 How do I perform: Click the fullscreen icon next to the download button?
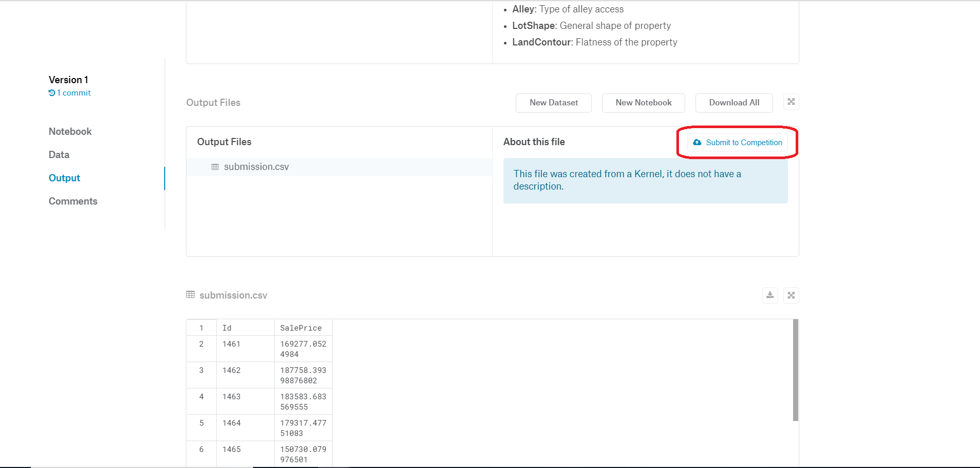click(x=791, y=295)
